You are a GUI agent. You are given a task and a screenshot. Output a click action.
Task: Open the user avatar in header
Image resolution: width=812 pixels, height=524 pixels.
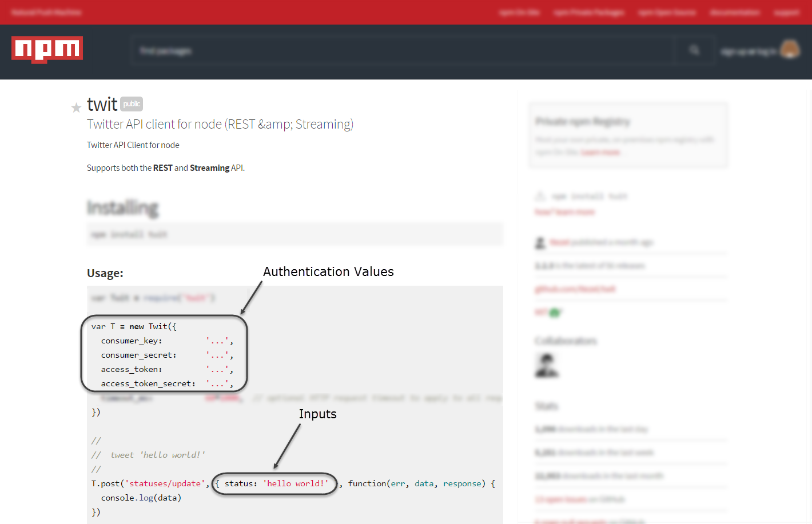click(790, 50)
